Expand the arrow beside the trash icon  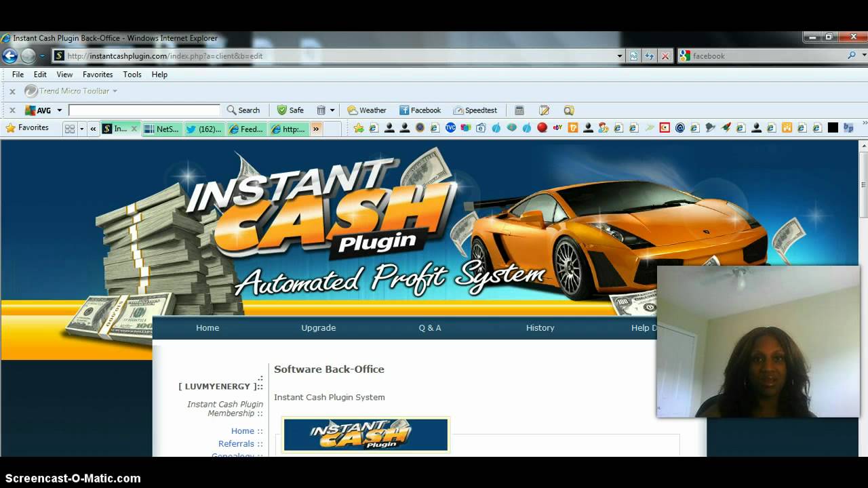pos(332,110)
